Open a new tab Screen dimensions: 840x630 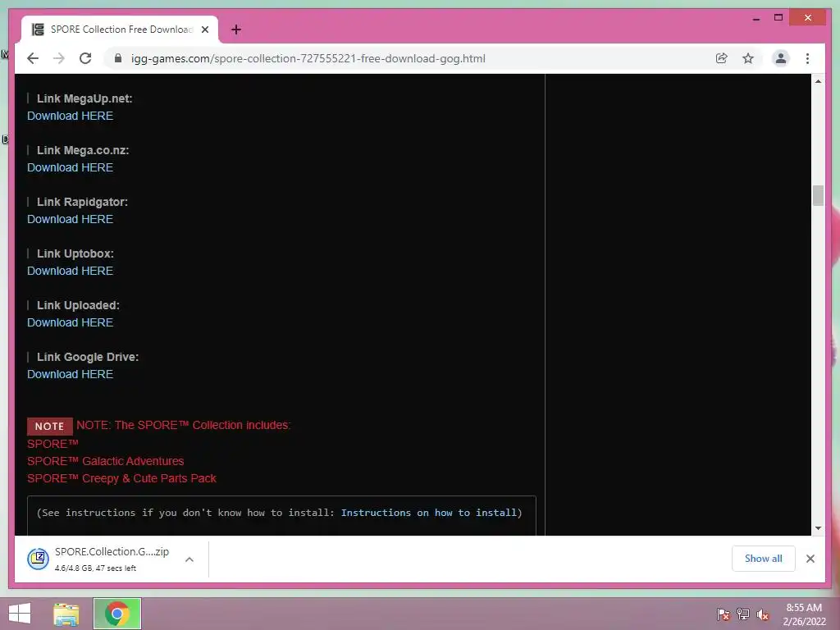[235, 30]
